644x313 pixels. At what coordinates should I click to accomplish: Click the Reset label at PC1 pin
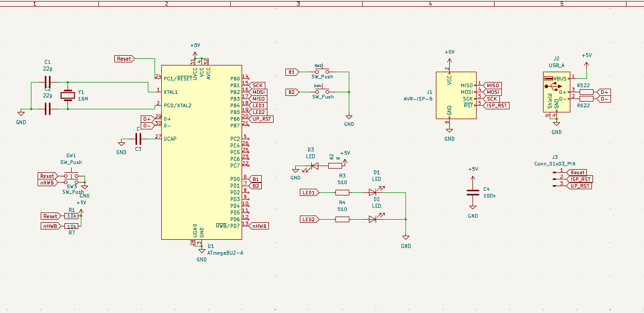(x=124, y=59)
